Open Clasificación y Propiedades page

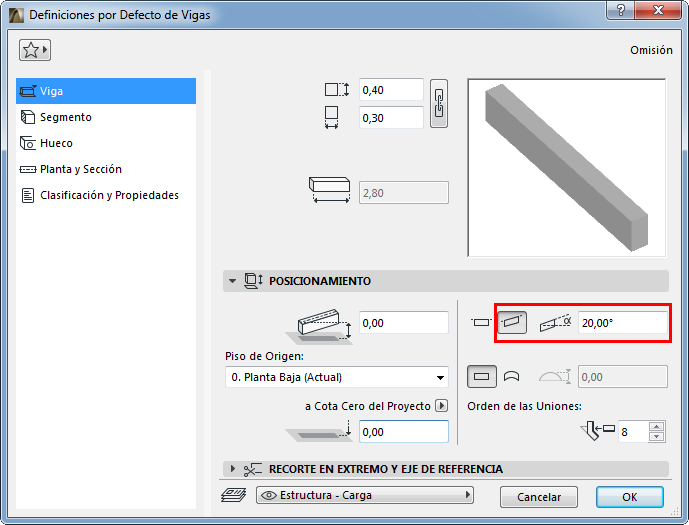click(106, 195)
